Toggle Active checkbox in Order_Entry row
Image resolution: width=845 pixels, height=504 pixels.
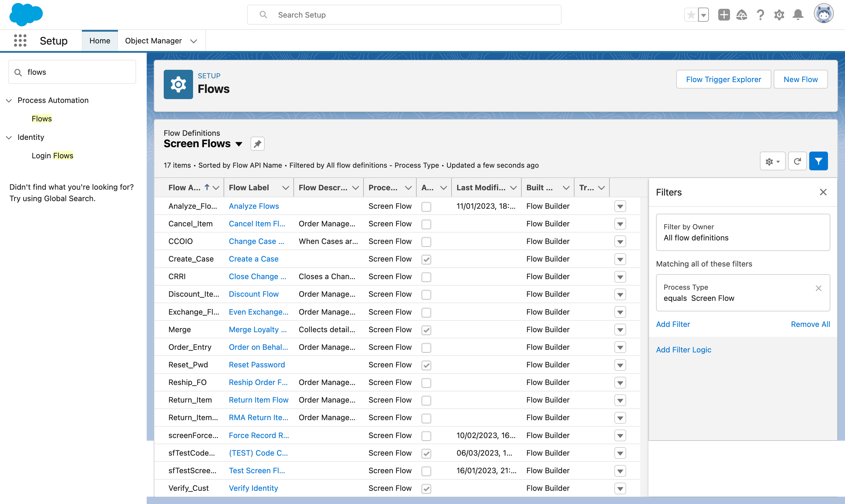click(426, 347)
